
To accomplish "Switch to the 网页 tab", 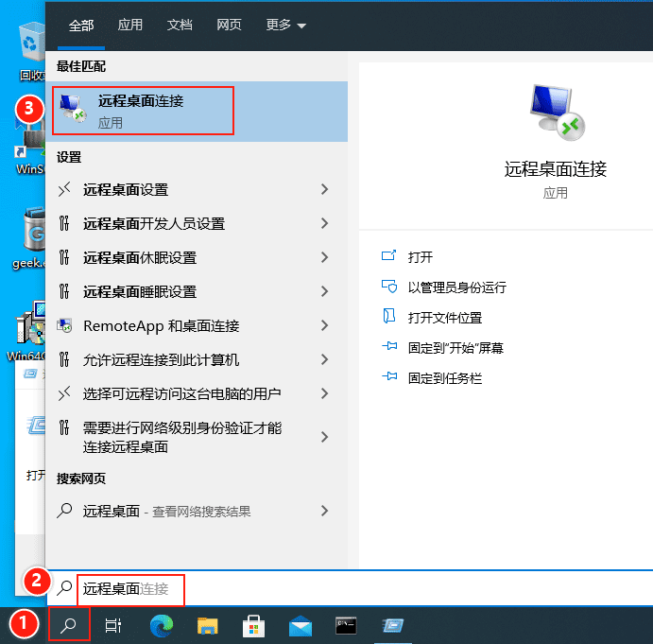I will (229, 25).
